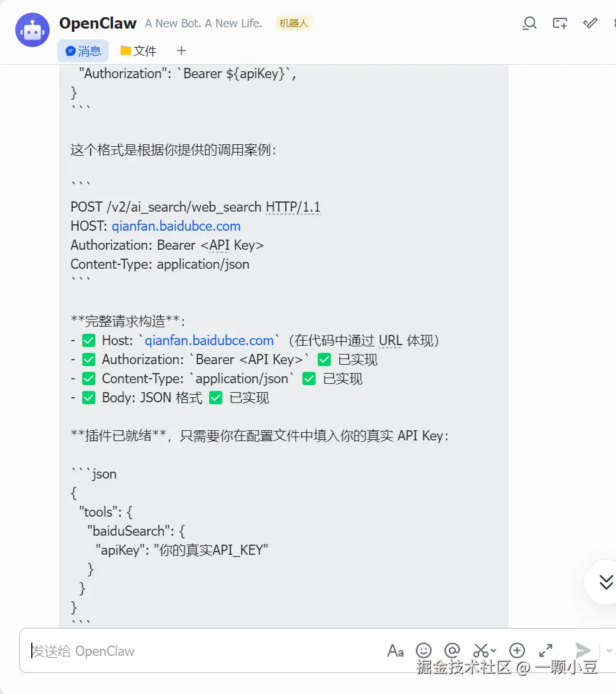This screenshot has height=694, width=616.
Task: Switch to the 文件 tab
Action: coord(138,51)
